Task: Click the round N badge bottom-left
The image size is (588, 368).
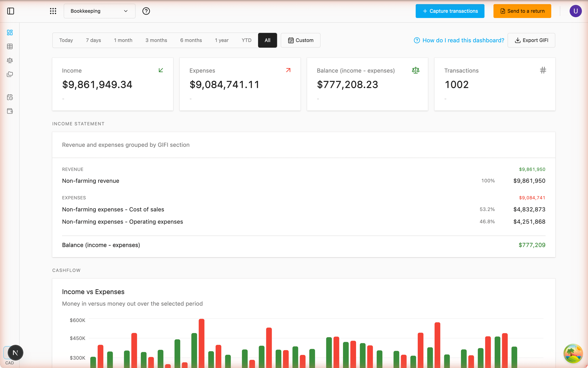Action: pos(15,353)
